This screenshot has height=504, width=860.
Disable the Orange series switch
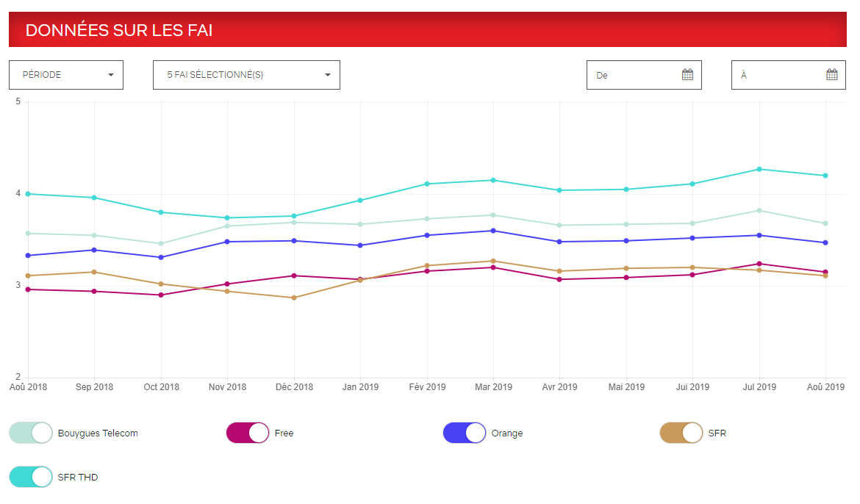click(x=465, y=433)
